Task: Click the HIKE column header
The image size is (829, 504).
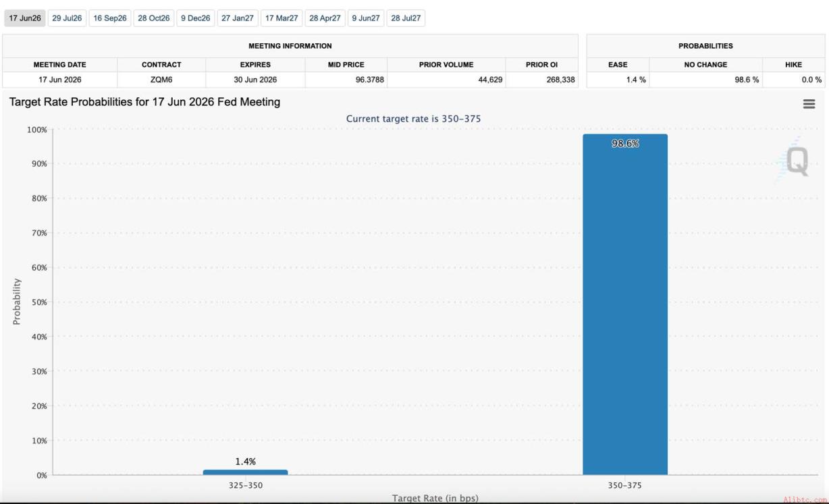Action: coord(794,65)
